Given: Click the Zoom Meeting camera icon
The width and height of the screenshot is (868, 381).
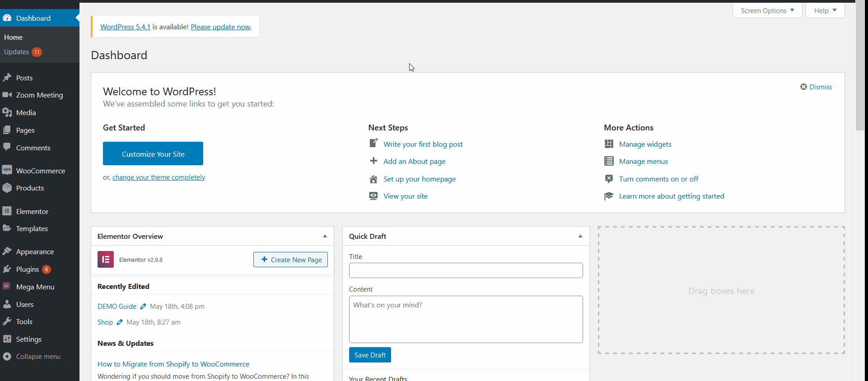Looking at the screenshot, I should [x=7, y=95].
